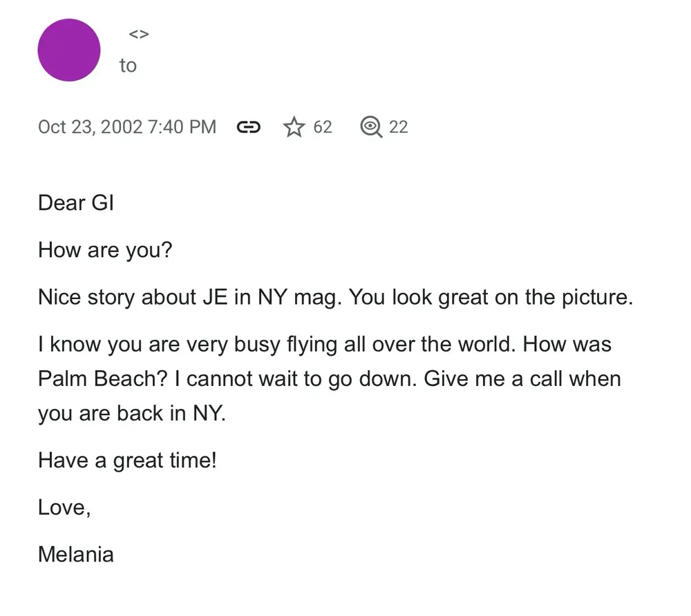The image size is (691, 616).
Task: Click the eye views icon
Action: pyautogui.click(x=371, y=127)
